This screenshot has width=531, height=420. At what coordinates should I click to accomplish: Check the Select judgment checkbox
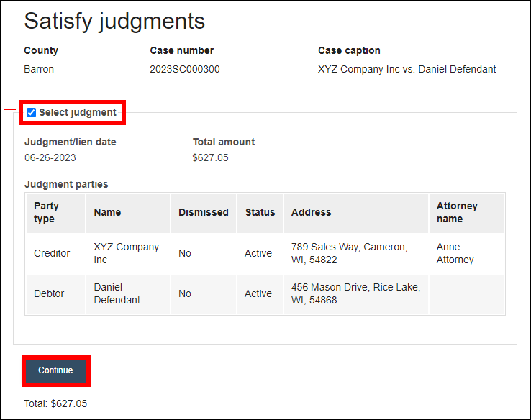tap(31, 112)
